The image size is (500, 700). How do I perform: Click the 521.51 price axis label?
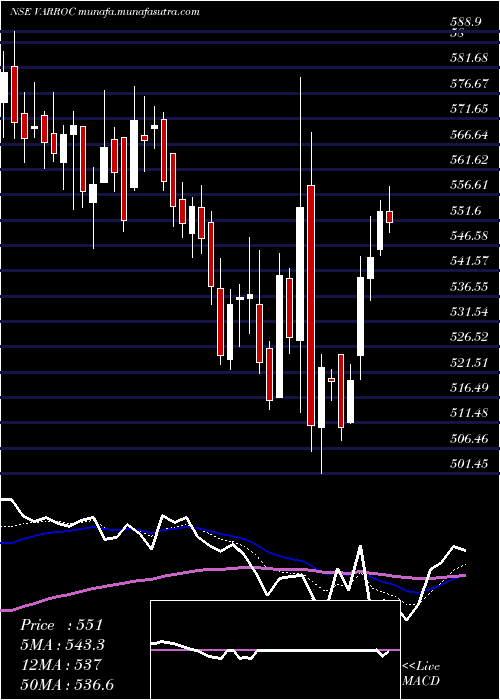[x=469, y=362]
